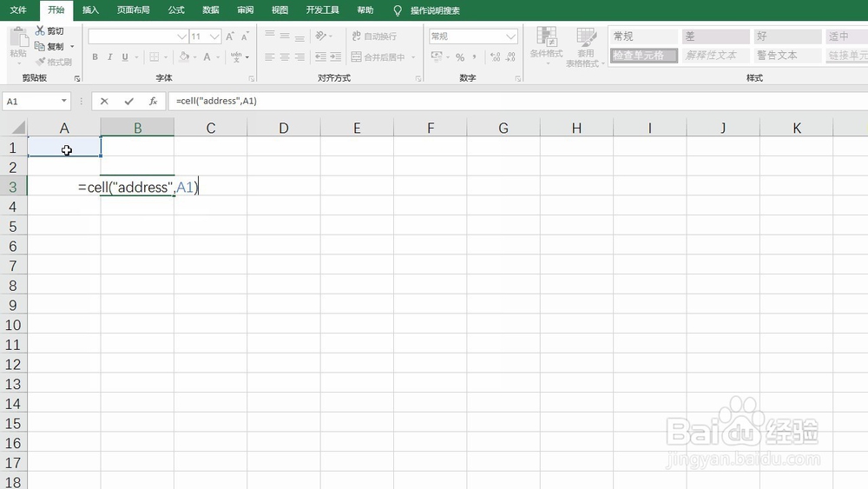Open the Merge and Center dropdown arrow
The width and height of the screenshot is (868, 489).
coord(413,57)
